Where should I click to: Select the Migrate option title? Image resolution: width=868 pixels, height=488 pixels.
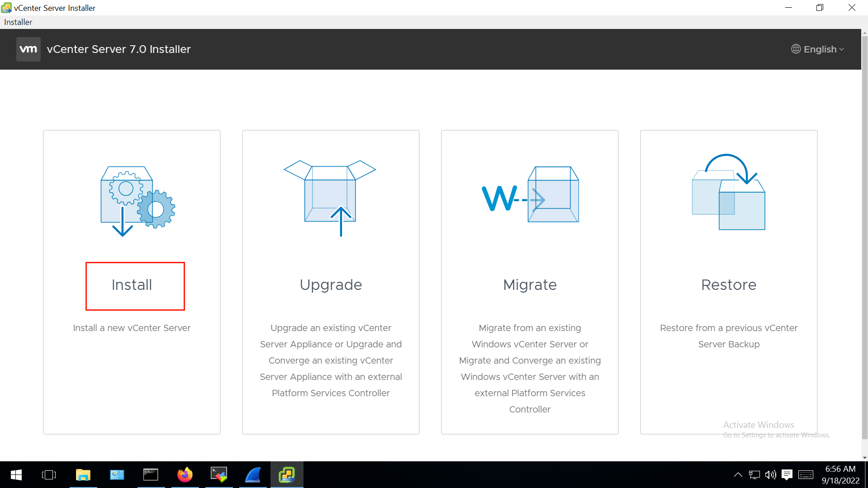[x=530, y=285]
